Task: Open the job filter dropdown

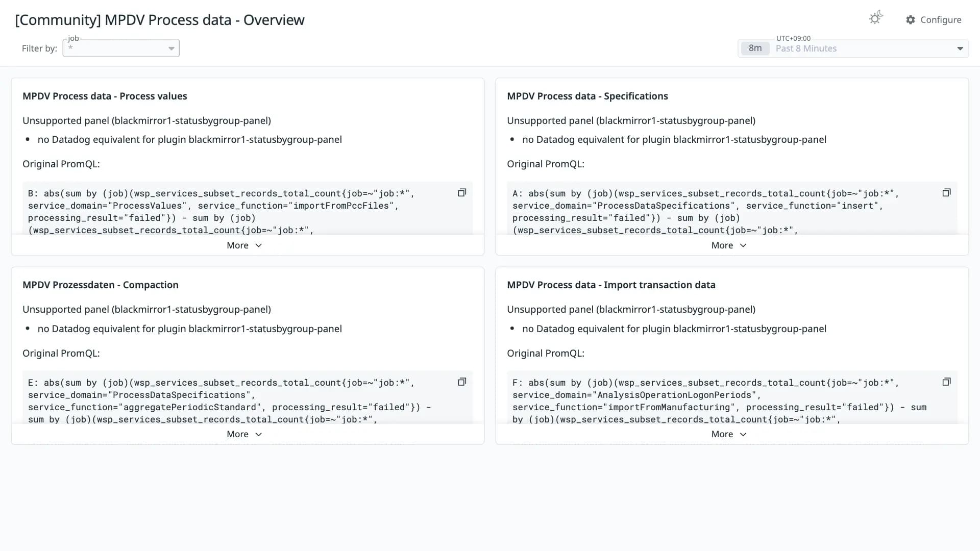Action: click(x=121, y=48)
